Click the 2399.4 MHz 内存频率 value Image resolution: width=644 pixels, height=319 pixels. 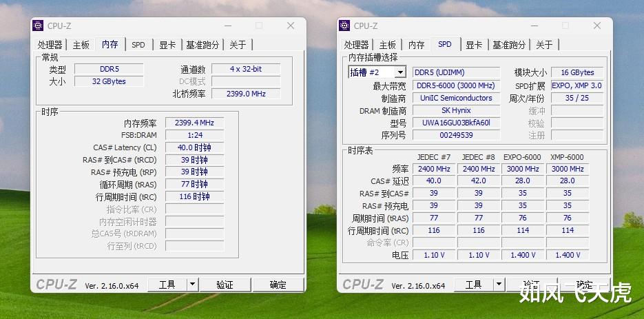195,123
